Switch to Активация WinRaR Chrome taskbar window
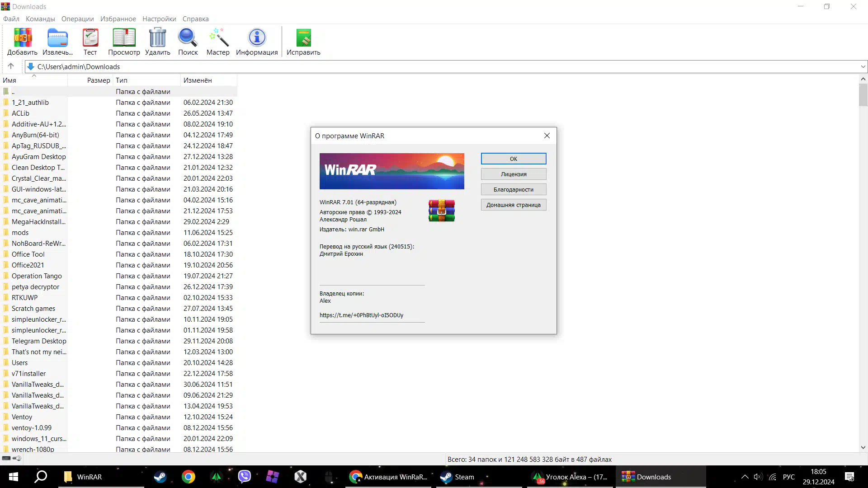The width and height of the screenshot is (868, 488). (389, 477)
